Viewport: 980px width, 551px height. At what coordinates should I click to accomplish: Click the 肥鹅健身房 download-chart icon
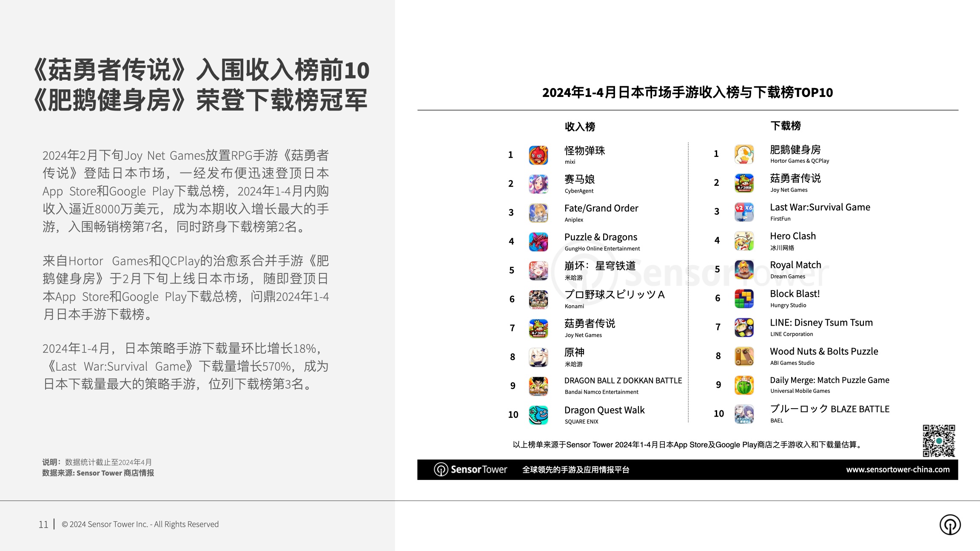(x=744, y=154)
